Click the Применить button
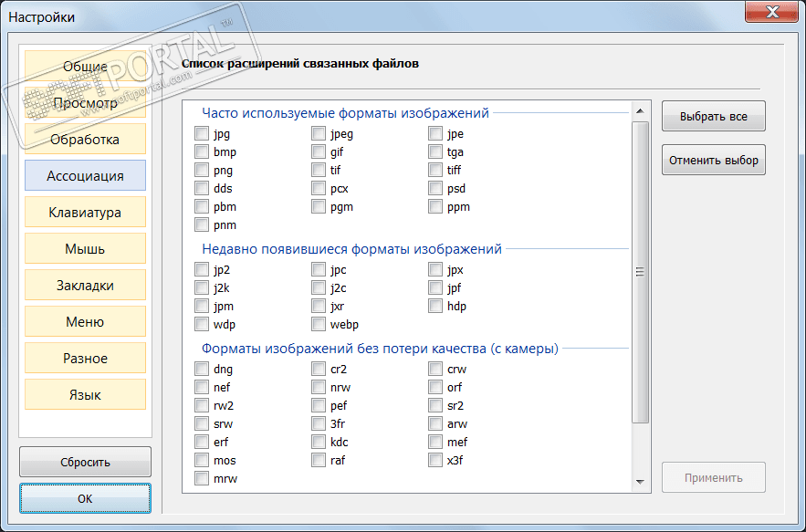 714,477
